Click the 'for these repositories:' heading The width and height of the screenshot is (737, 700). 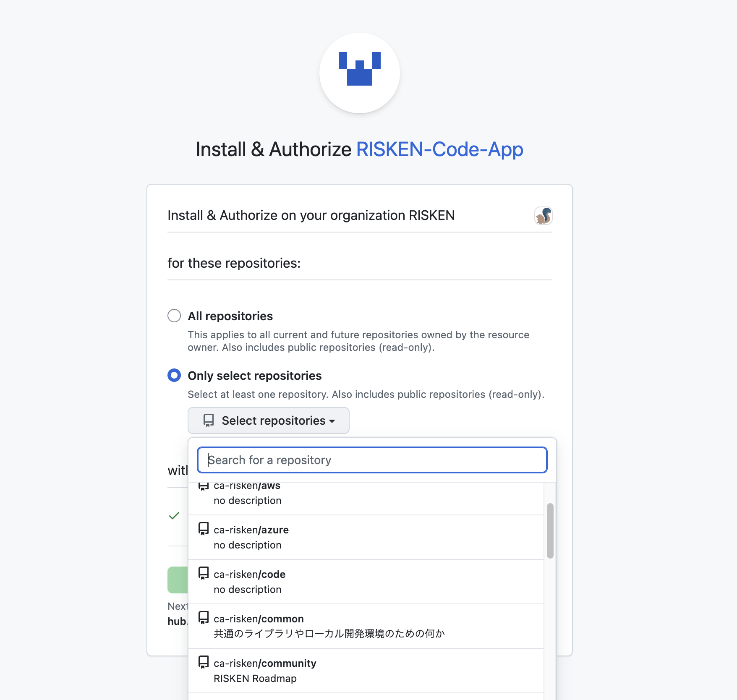[234, 263]
